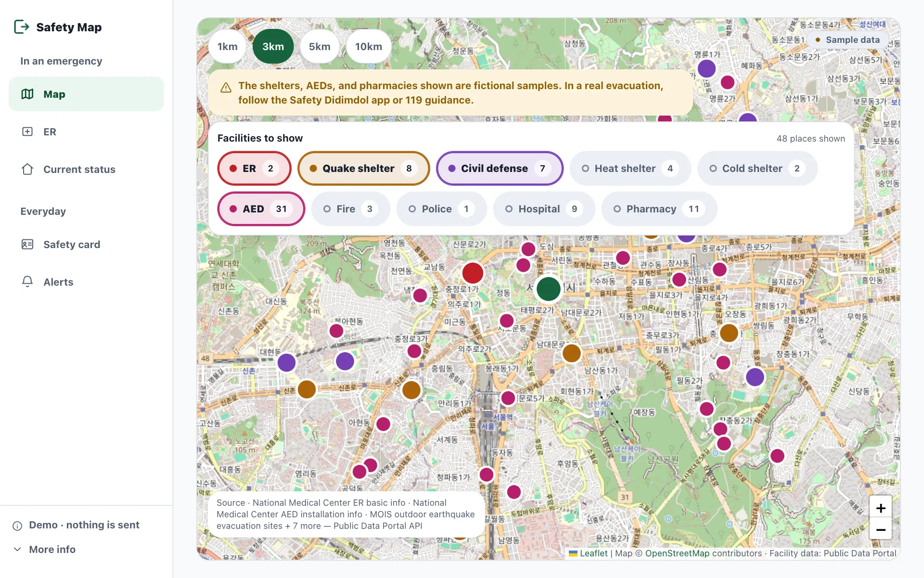The width and height of the screenshot is (924, 578).
Task: Click the large red ER map marker
Action: [473, 273]
